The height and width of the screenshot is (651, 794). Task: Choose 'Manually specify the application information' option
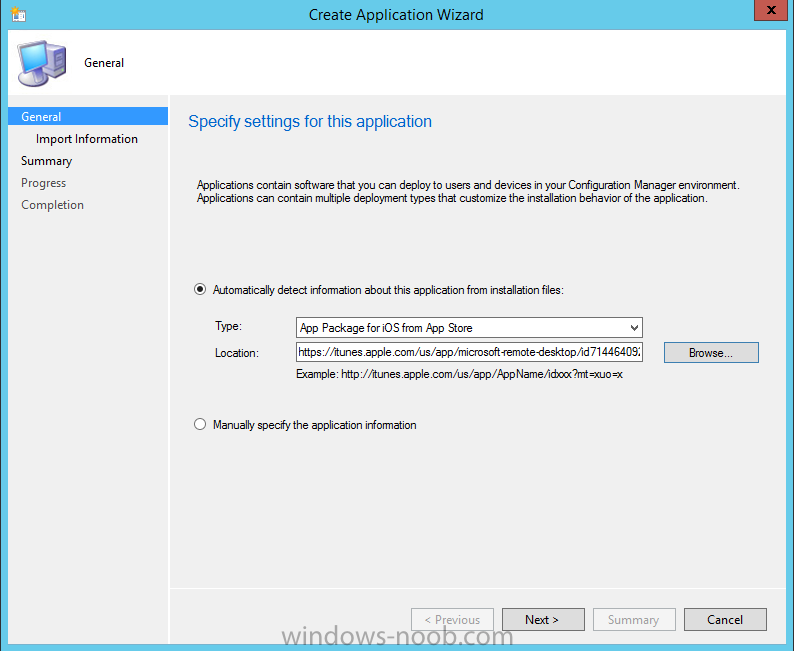(x=200, y=425)
